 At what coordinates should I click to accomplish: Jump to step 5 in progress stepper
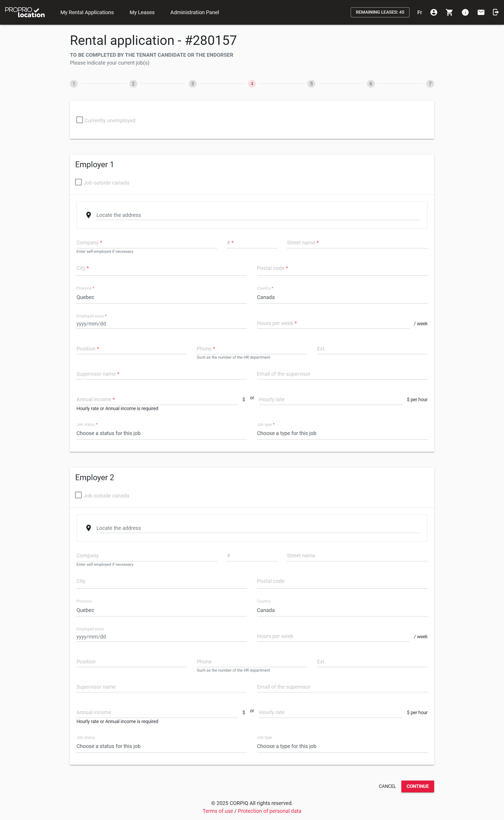(x=311, y=84)
